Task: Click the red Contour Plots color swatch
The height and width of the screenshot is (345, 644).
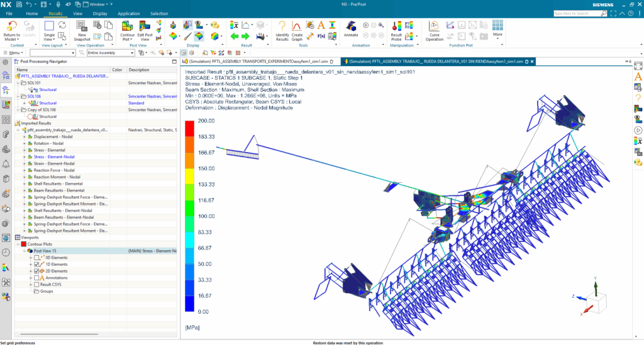Action: [x=24, y=244]
